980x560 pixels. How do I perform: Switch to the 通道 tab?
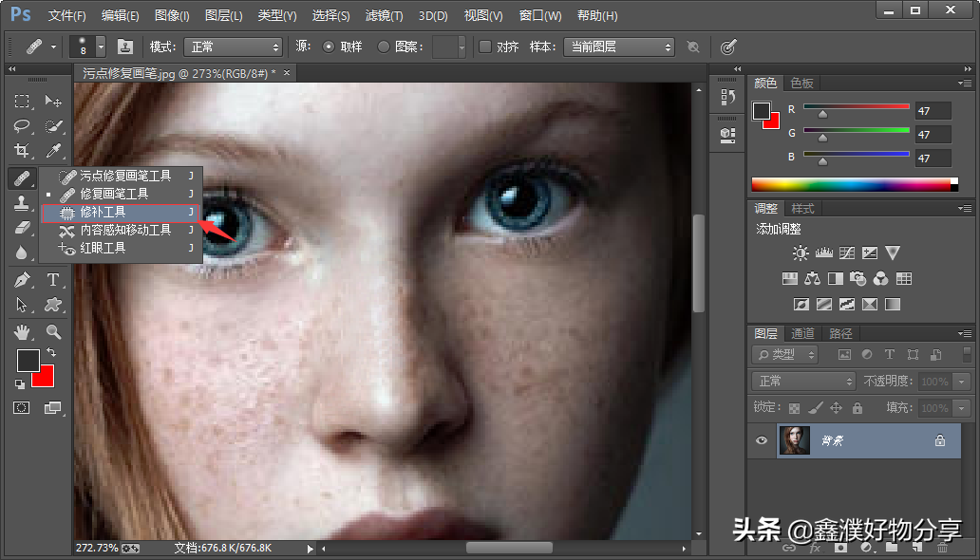(803, 334)
